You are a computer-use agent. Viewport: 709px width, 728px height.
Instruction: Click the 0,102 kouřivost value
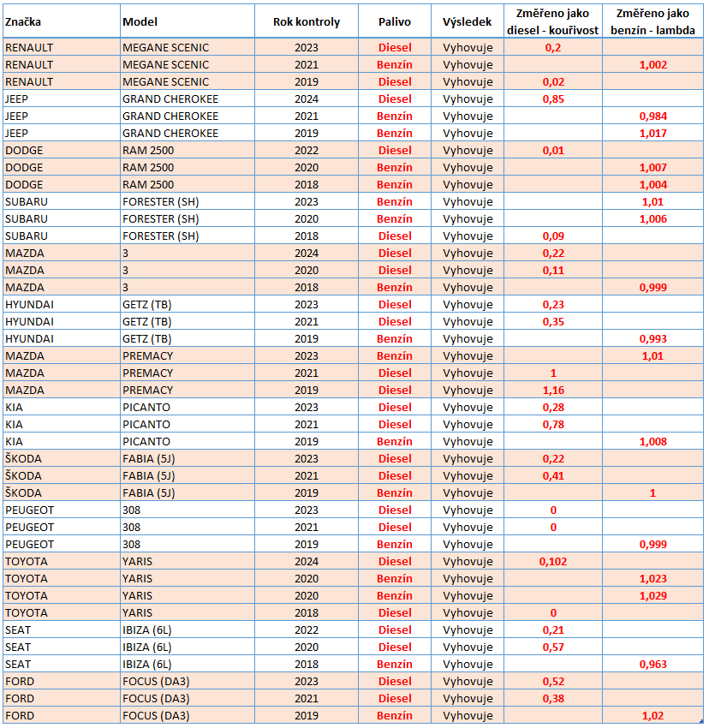coord(553,562)
